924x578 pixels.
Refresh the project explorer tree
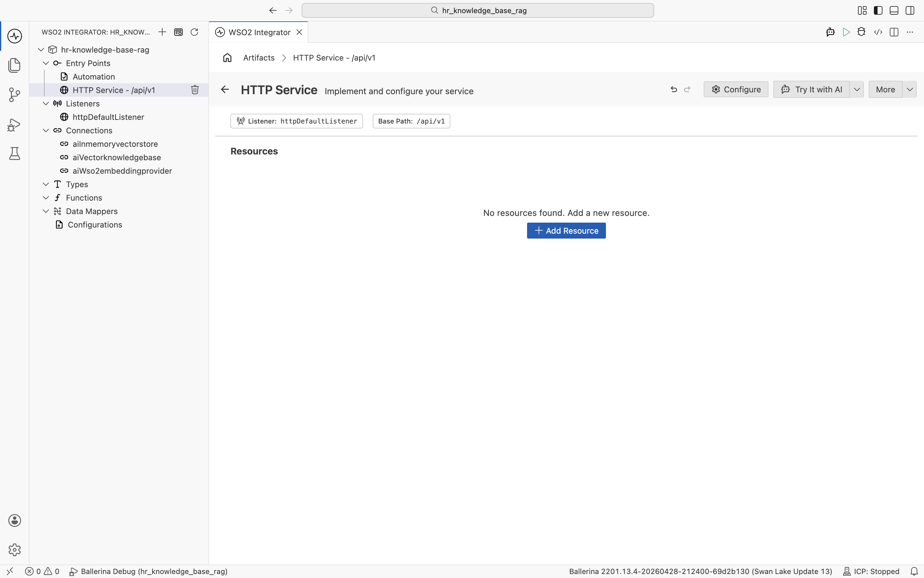point(194,32)
